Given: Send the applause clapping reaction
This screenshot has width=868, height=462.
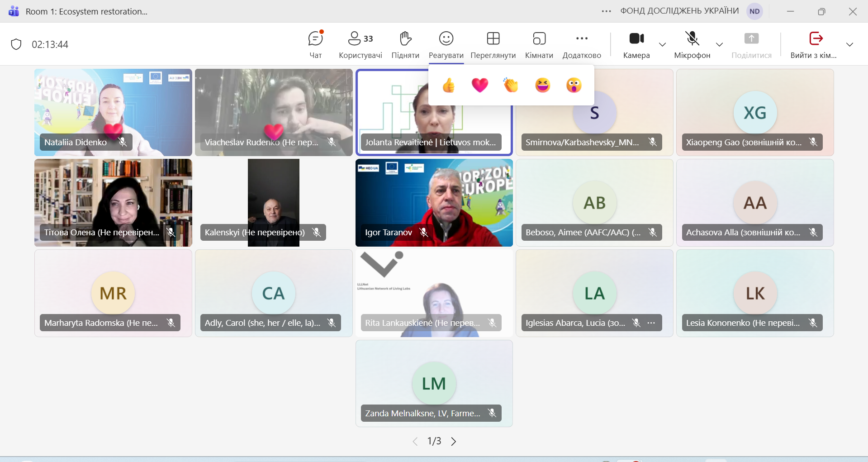Looking at the screenshot, I should pyautogui.click(x=511, y=85).
